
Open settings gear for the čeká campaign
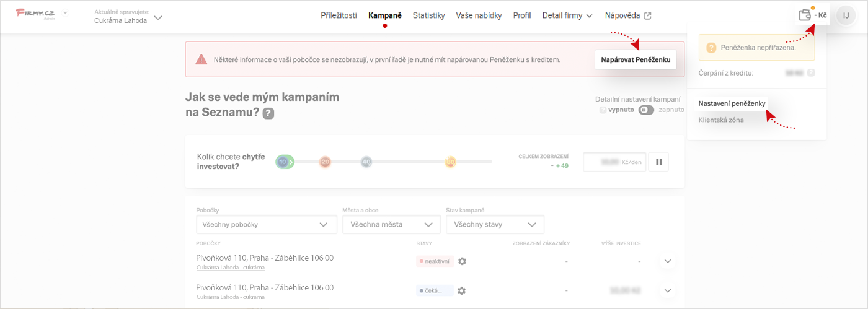tap(462, 290)
